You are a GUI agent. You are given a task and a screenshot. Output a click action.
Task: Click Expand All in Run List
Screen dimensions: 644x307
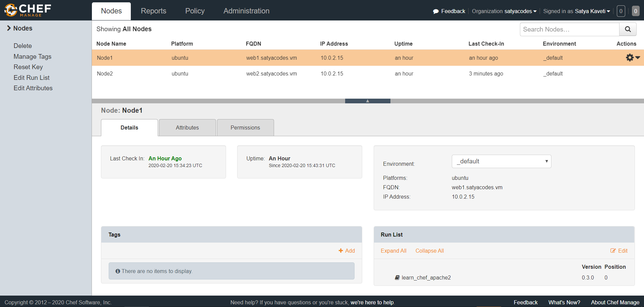pos(393,251)
